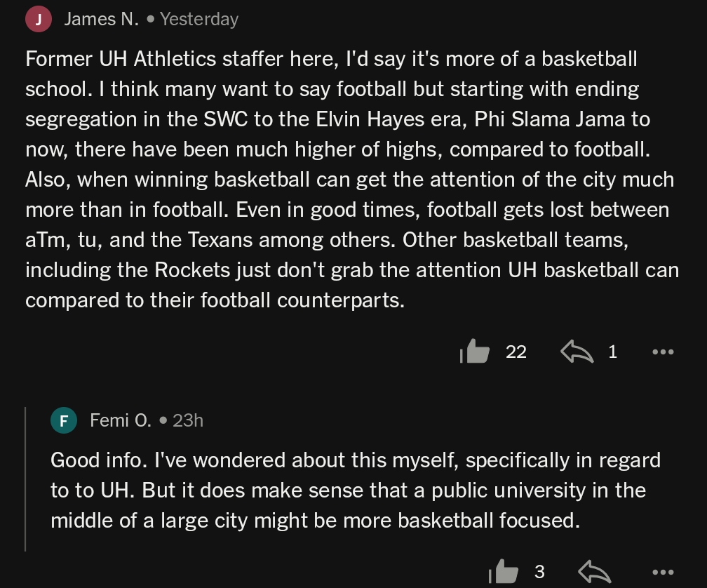Click the 22 likes count
The image size is (707, 588).
(516, 352)
